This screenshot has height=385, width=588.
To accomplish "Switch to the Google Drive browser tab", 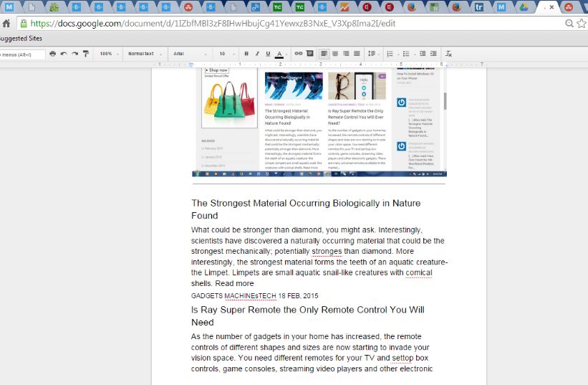I will 524,7.
